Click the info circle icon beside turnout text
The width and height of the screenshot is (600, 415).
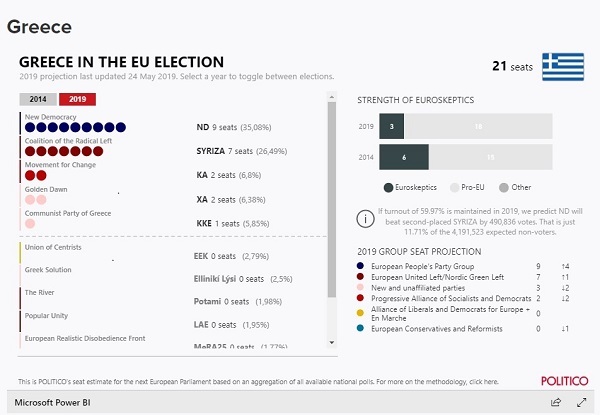(x=365, y=217)
